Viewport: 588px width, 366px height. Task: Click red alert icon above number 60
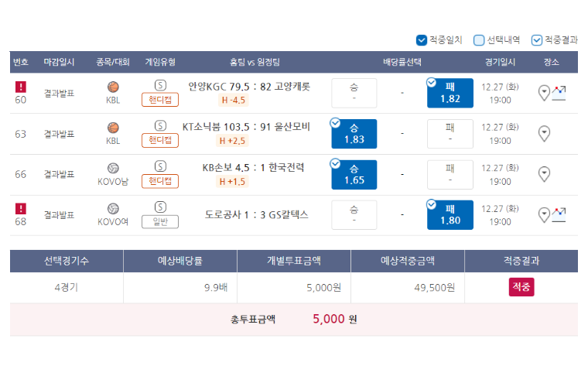[x=21, y=87]
